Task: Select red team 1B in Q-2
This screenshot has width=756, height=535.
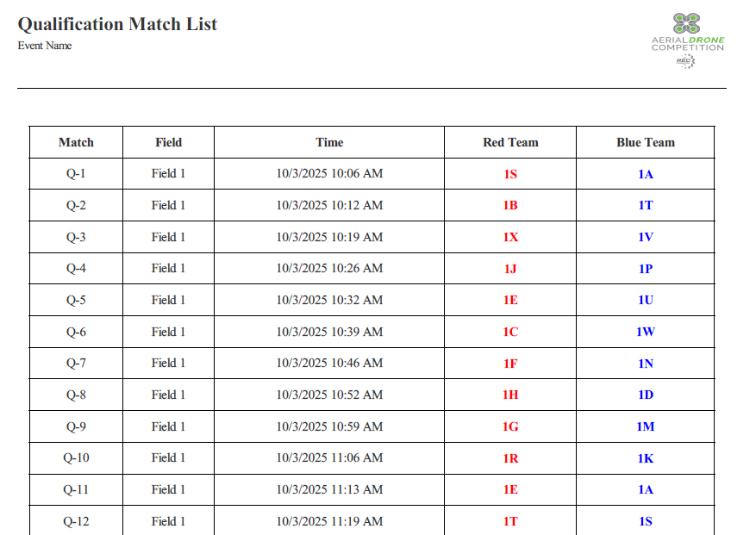Action: pos(510,205)
